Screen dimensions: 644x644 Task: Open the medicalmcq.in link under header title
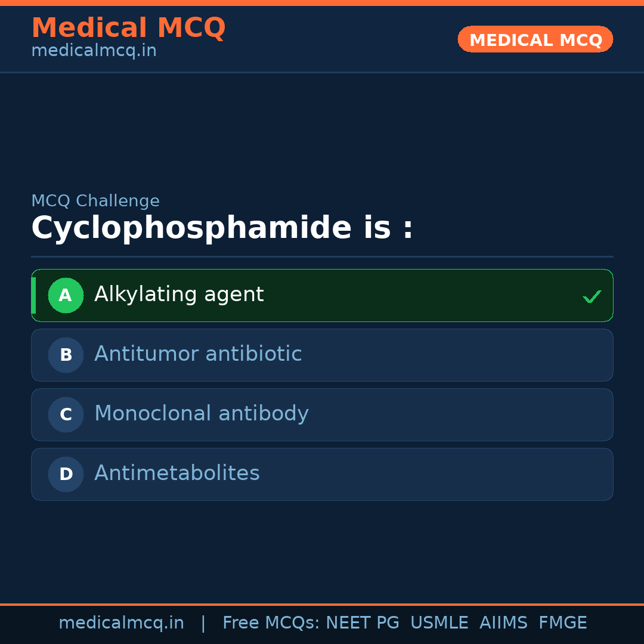94,51
